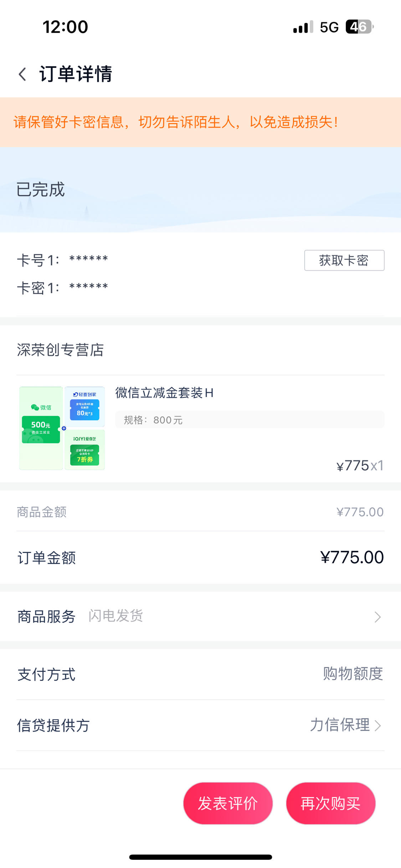Expand 力信保理 credit provider chevron
Screen dimensions: 401x868
coord(378,725)
